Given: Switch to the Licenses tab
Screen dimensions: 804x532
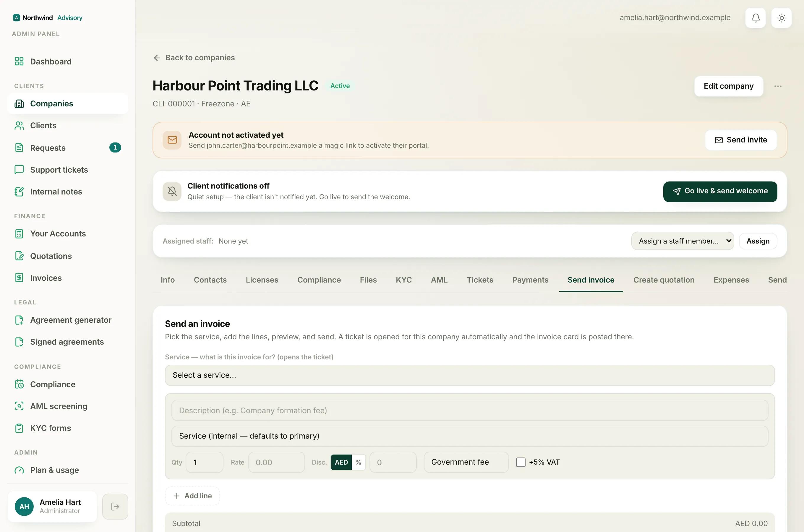Looking at the screenshot, I should 262,280.
